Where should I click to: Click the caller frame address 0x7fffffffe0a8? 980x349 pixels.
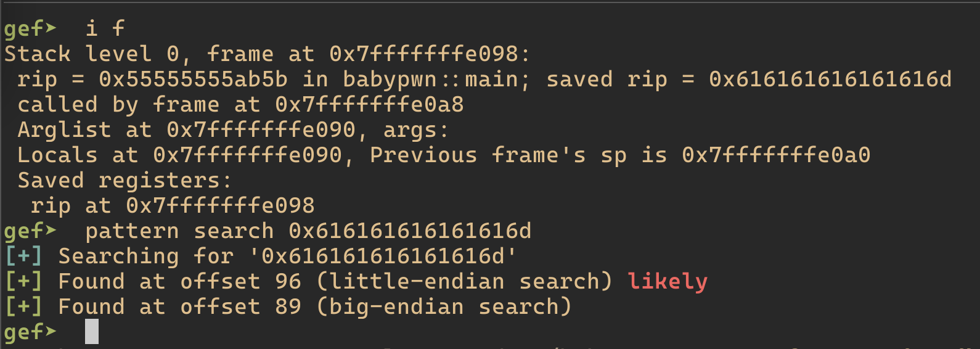(369, 104)
